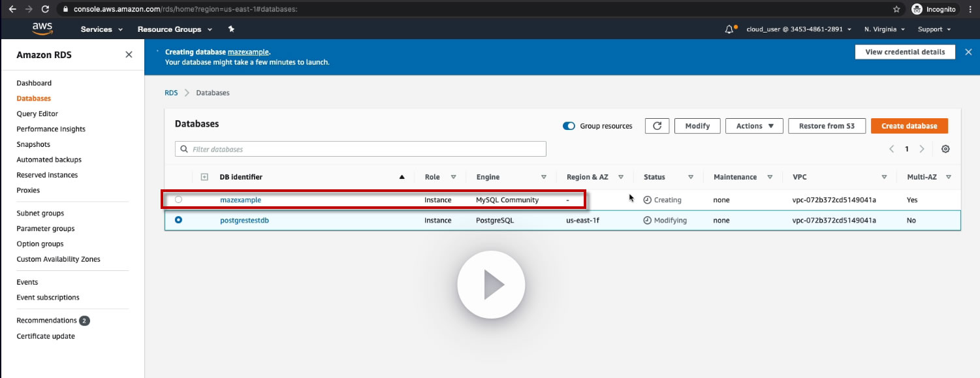Screen dimensions: 980x378
Task: Click the Restore from S3 button
Action: (827, 126)
